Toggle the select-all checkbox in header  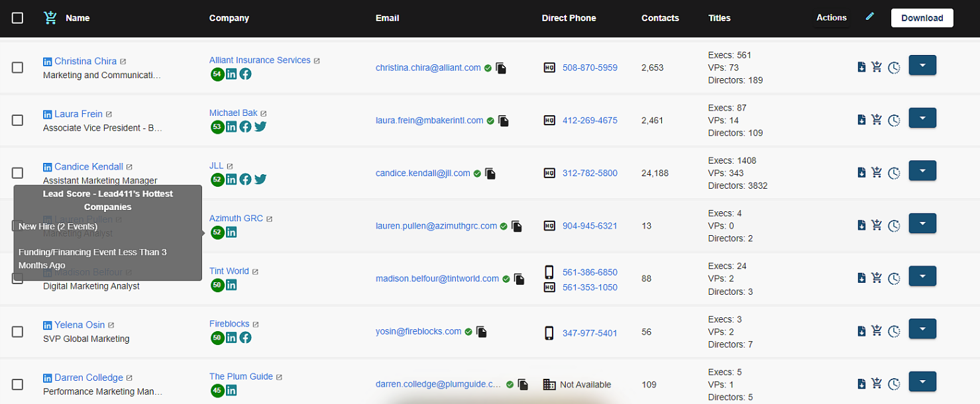[18, 18]
